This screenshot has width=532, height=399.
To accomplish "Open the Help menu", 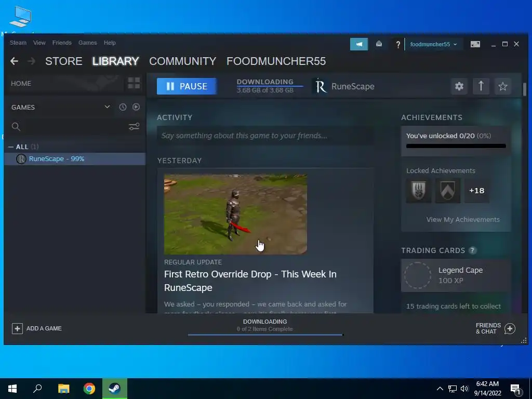I will coord(110,43).
